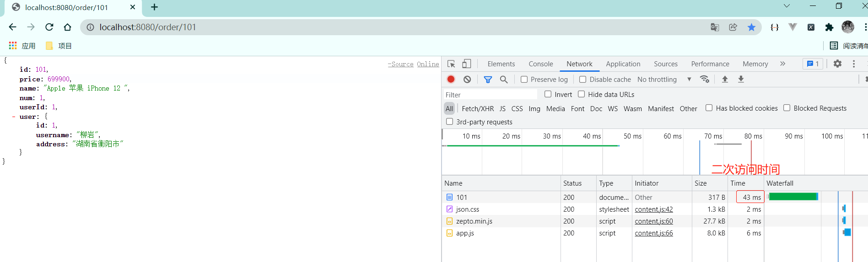Reload the current page
The width and height of the screenshot is (868, 262).
(x=49, y=27)
